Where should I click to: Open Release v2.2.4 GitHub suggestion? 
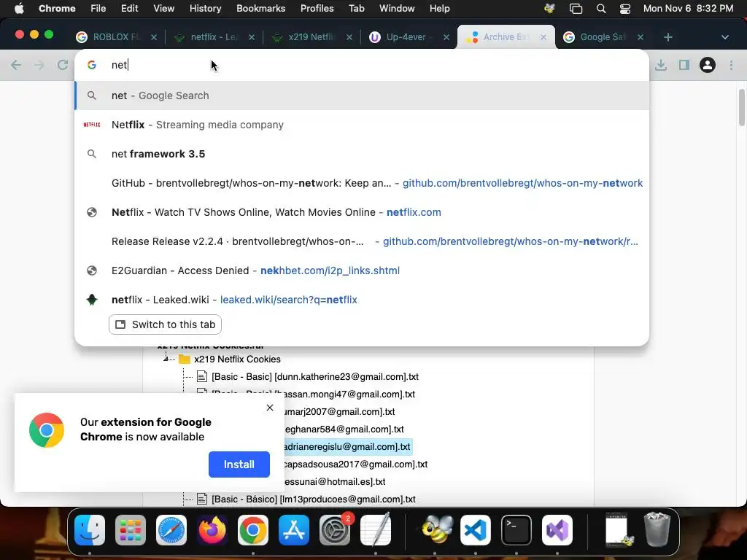362,241
